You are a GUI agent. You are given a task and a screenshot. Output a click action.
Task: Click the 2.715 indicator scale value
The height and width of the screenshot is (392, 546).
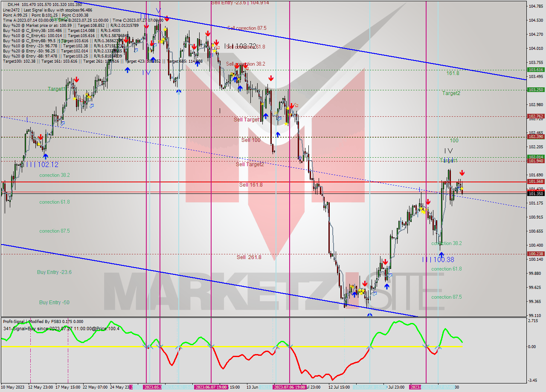click(532, 320)
